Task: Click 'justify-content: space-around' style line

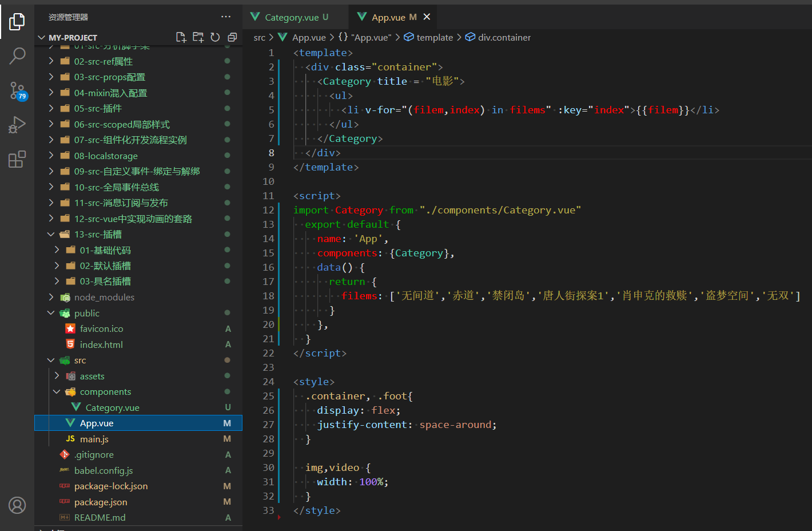Action: [407, 425]
